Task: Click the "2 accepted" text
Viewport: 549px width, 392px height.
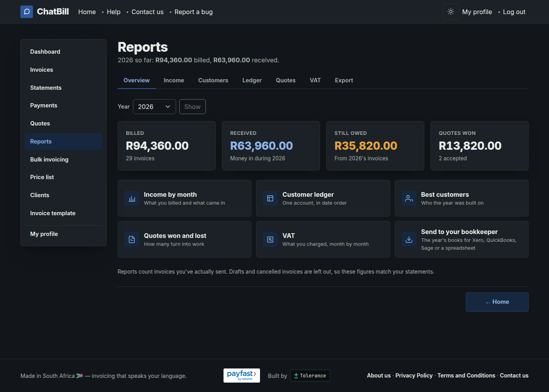Action: 453,158
